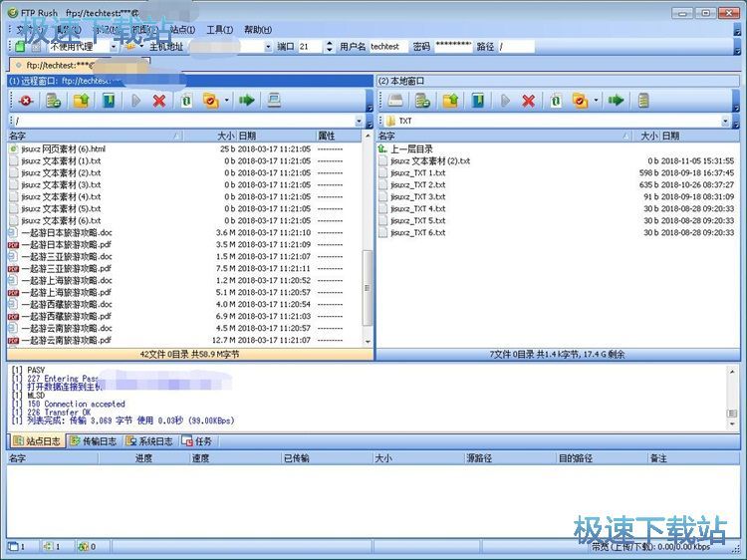747x560 pixels.
Task: Sort local files by 名字 column
Action: tap(504, 136)
